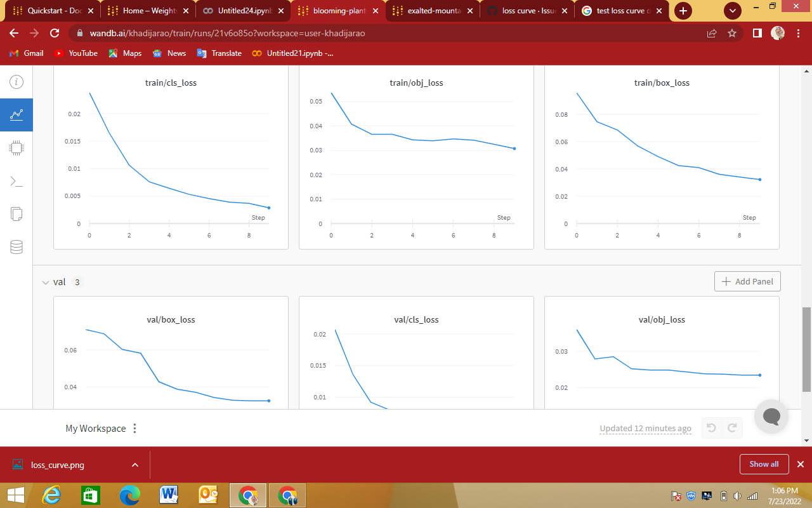Click the undo workspace changes icon
The image size is (812, 508).
[x=710, y=428]
